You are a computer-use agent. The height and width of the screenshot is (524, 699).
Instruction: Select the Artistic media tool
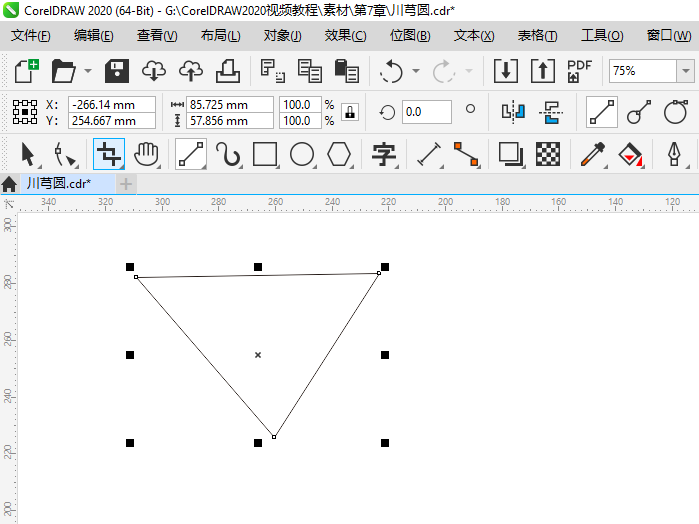pos(228,154)
